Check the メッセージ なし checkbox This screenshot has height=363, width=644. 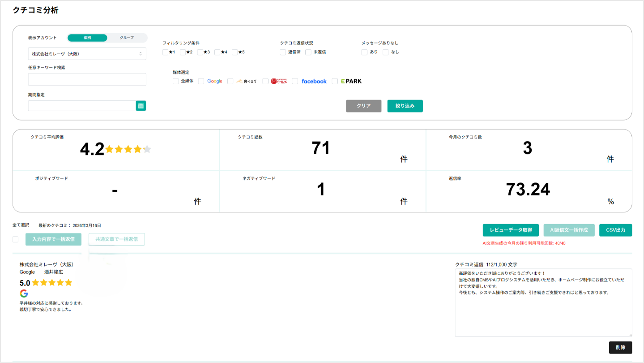pos(386,52)
